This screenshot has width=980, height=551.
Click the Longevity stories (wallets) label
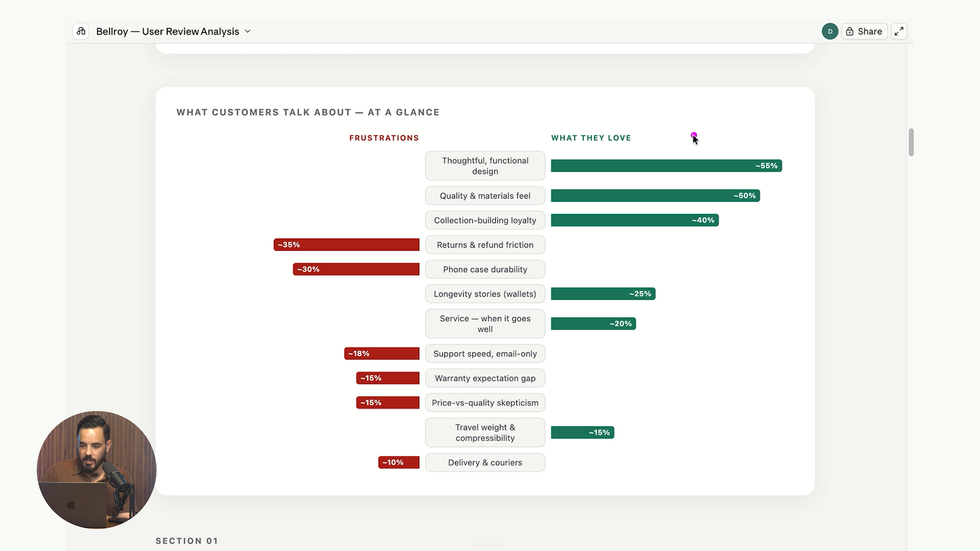coord(485,294)
